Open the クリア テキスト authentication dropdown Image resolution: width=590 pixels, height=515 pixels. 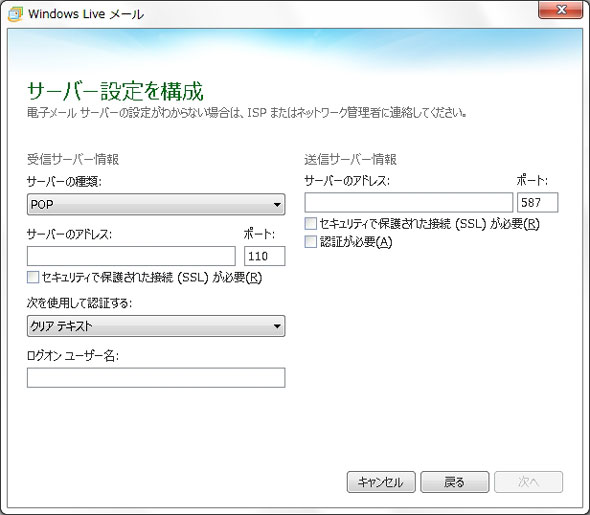click(156, 326)
